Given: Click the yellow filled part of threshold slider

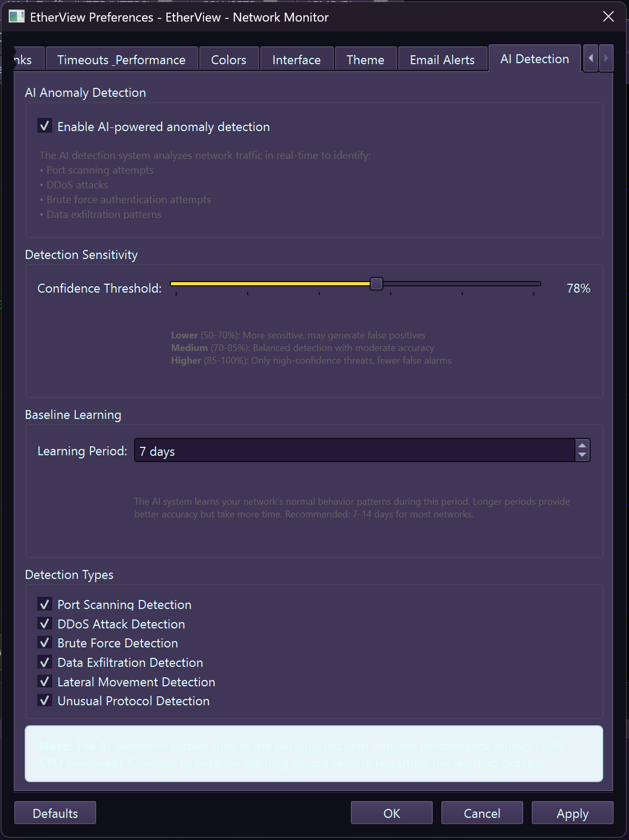Looking at the screenshot, I should click(270, 284).
